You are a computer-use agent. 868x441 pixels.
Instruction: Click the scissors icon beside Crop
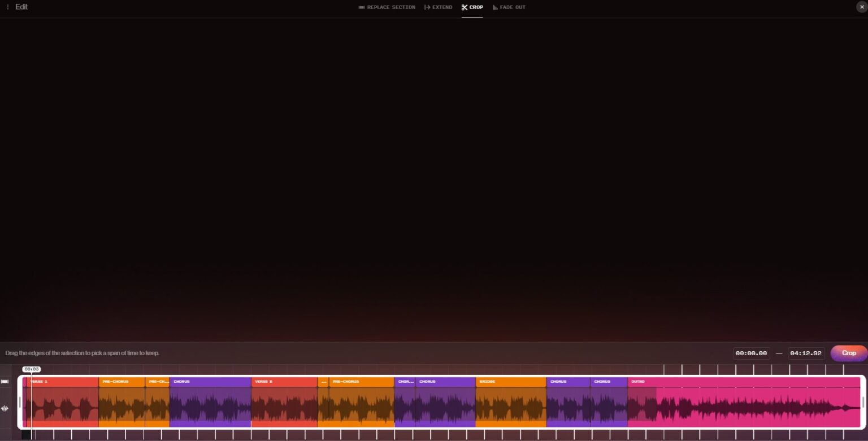click(x=465, y=7)
